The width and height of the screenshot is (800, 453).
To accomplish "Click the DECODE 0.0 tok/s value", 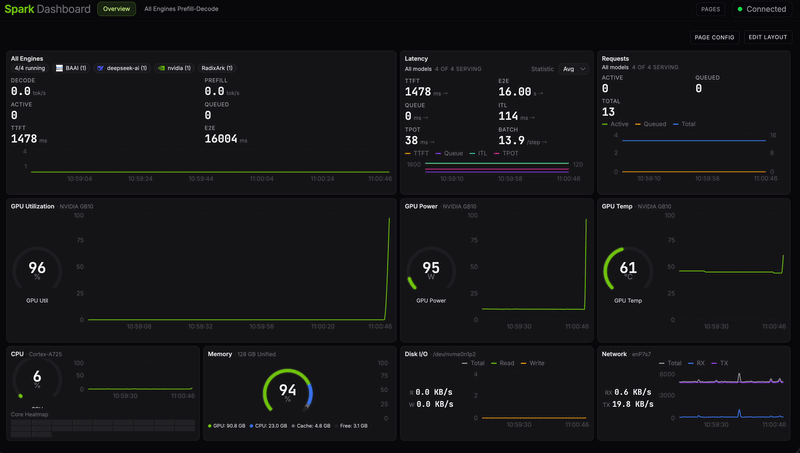I will (28, 92).
